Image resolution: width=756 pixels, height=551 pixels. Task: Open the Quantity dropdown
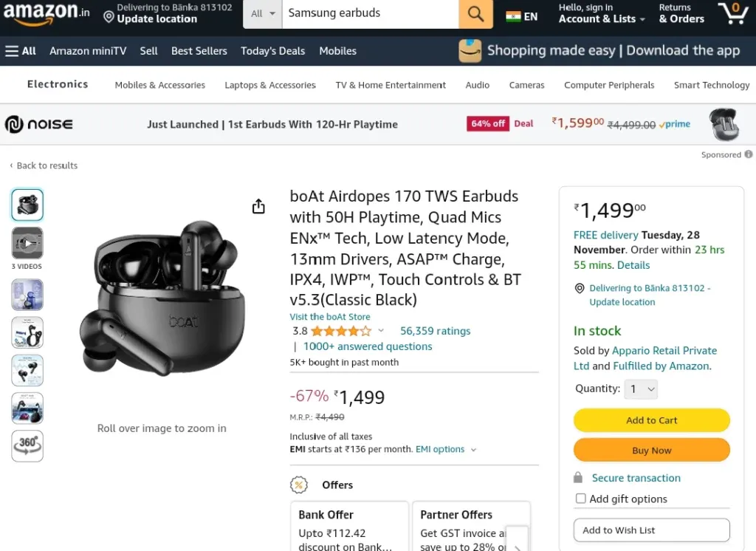coord(641,389)
